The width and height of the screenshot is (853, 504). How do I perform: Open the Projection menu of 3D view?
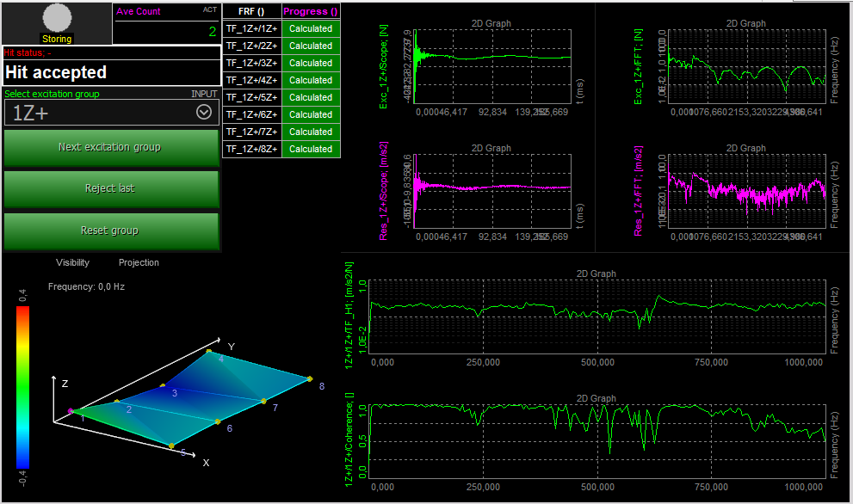click(139, 262)
